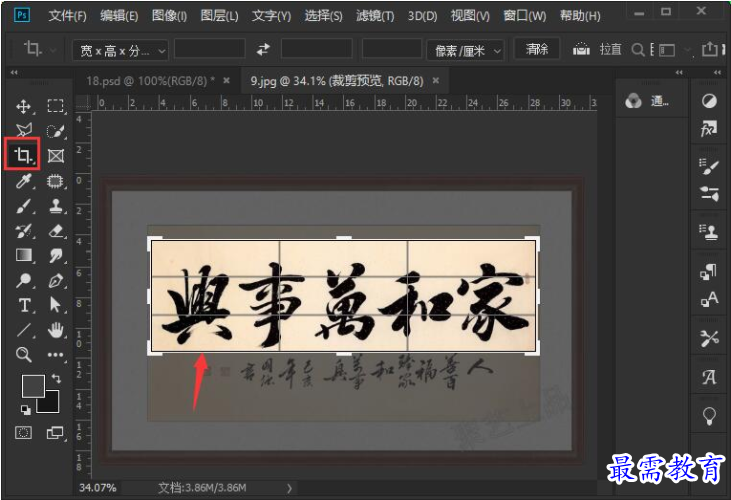This screenshot has width=731, height=500.
Task: Open the search magnifier in options bar
Action: [638, 49]
